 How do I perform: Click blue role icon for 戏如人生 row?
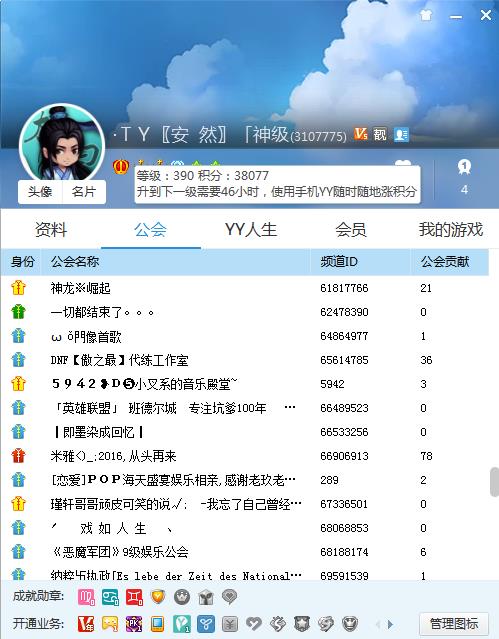[18, 528]
